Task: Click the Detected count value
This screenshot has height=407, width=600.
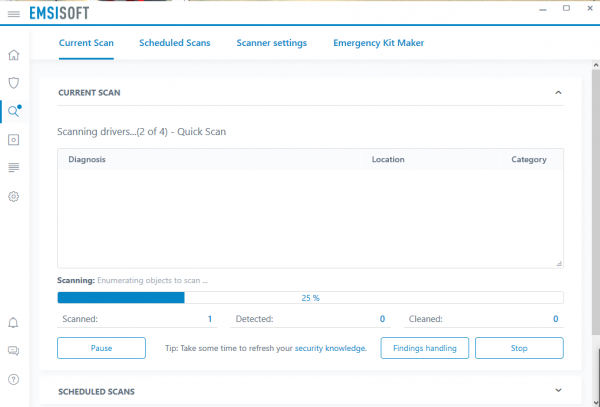Action: (382, 319)
